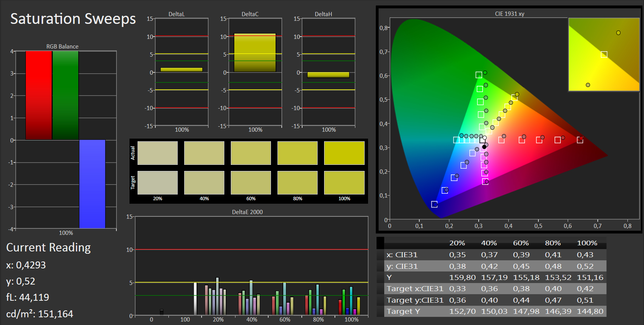
Task: Click the 146,39 Target Y cell
Action: pyautogui.click(x=558, y=311)
